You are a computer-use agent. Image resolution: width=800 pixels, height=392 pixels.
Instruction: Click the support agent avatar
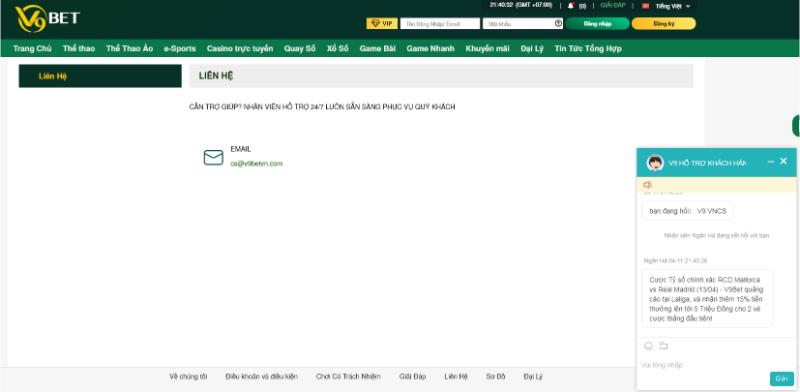655,163
